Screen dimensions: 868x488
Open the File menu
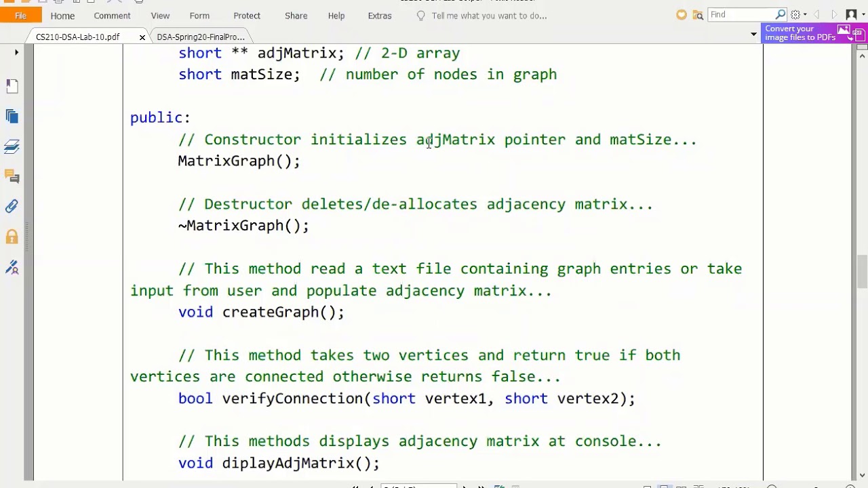pyautogui.click(x=20, y=16)
